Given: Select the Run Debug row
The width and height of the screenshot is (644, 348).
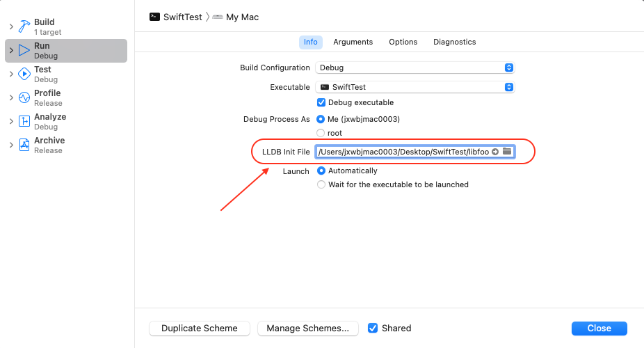Looking at the screenshot, I should click(66, 51).
